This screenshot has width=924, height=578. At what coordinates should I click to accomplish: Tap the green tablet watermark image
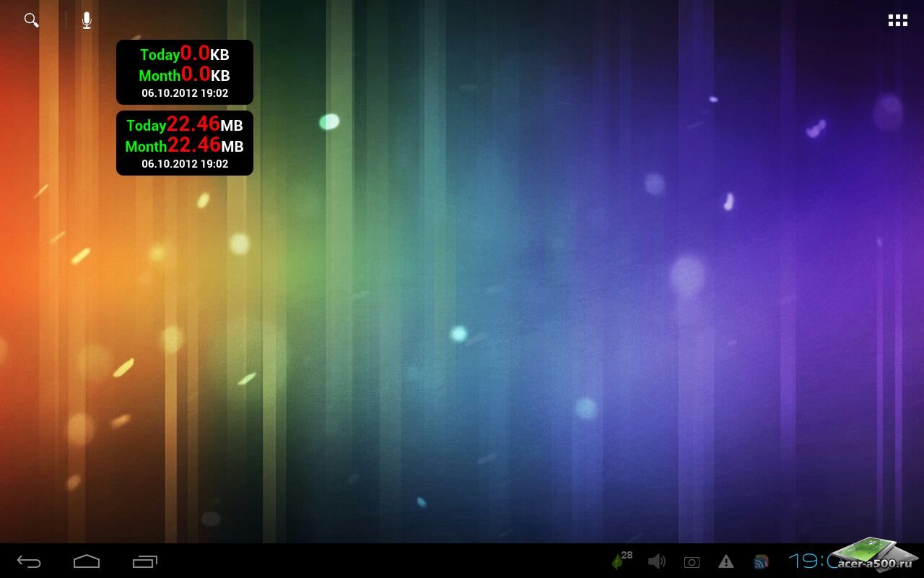pos(868,548)
